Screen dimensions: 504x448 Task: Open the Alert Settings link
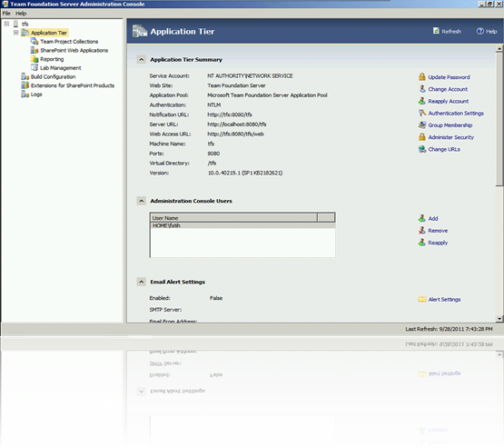[x=444, y=299]
